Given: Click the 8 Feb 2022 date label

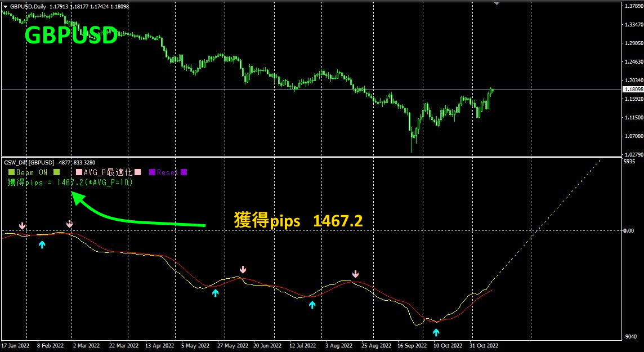Looking at the screenshot, I should click(x=51, y=345).
